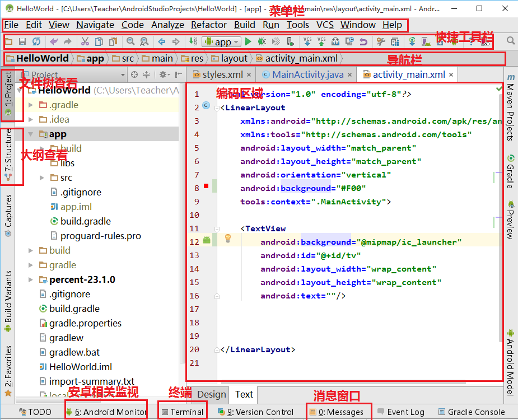Expand the src folder arrow
The height and width of the screenshot is (420, 518).
point(41,178)
